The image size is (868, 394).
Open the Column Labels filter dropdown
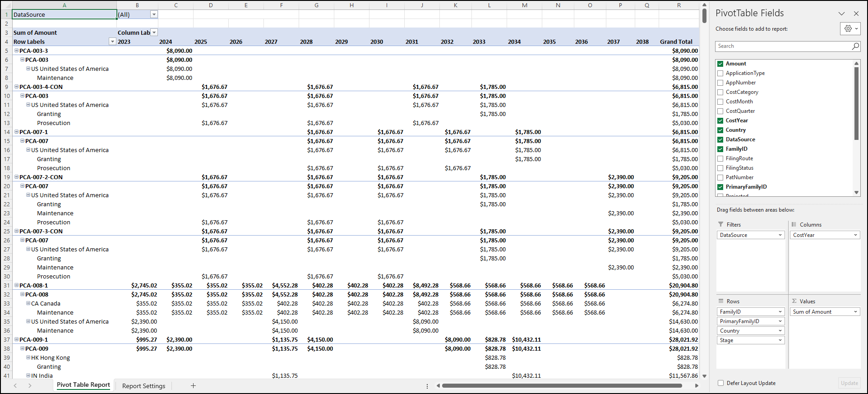pyautogui.click(x=154, y=32)
